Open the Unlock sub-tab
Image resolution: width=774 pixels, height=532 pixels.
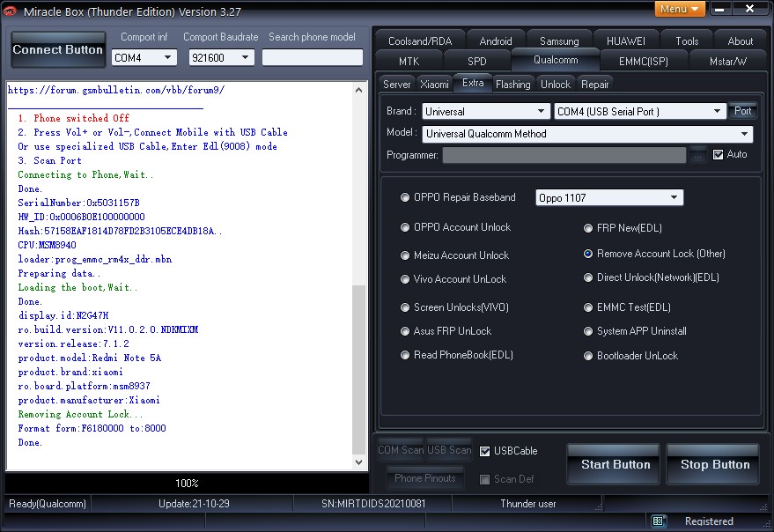(x=556, y=85)
